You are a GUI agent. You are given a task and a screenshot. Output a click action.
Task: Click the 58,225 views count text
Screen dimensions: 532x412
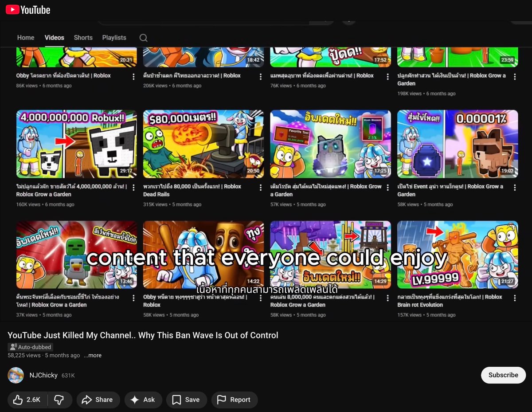pyautogui.click(x=24, y=355)
